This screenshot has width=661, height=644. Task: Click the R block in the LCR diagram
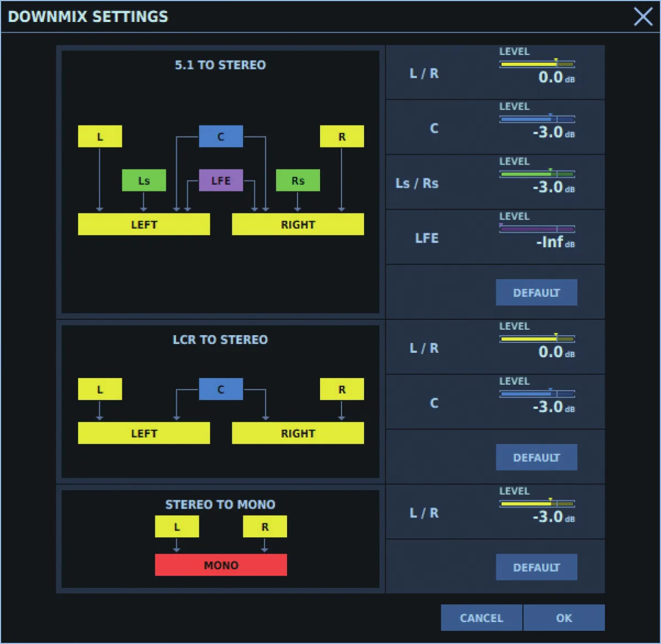pyautogui.click(x=342, y=389)
